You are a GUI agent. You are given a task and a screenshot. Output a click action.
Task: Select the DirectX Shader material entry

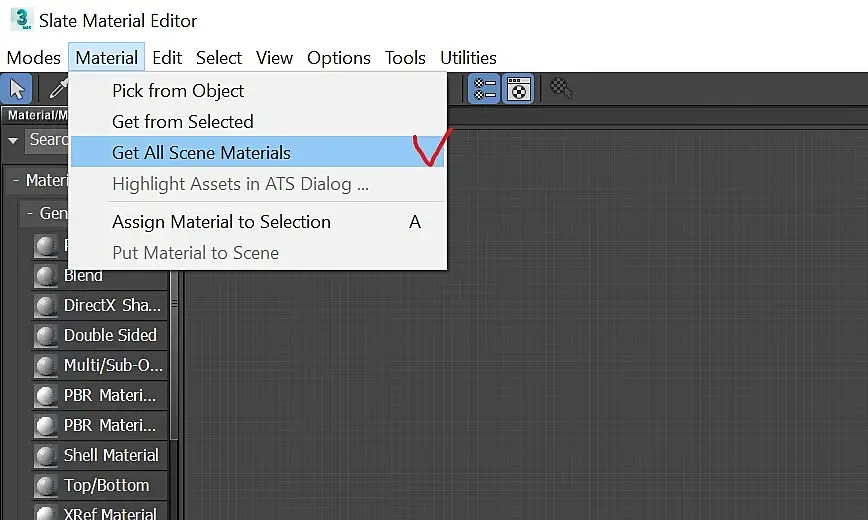(111, 306)
